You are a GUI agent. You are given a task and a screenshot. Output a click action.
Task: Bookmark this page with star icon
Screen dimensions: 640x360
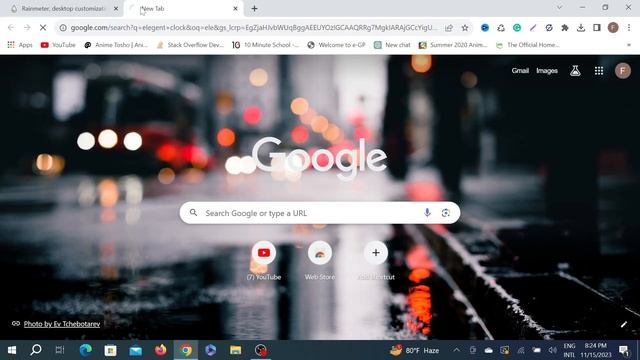465,28
